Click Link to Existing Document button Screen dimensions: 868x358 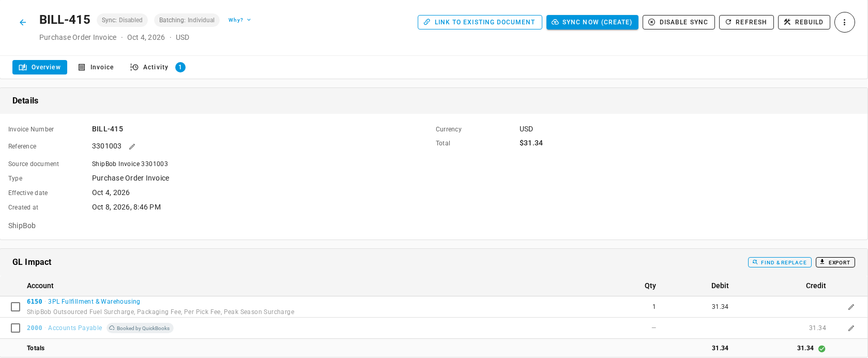tap(480, 22)
